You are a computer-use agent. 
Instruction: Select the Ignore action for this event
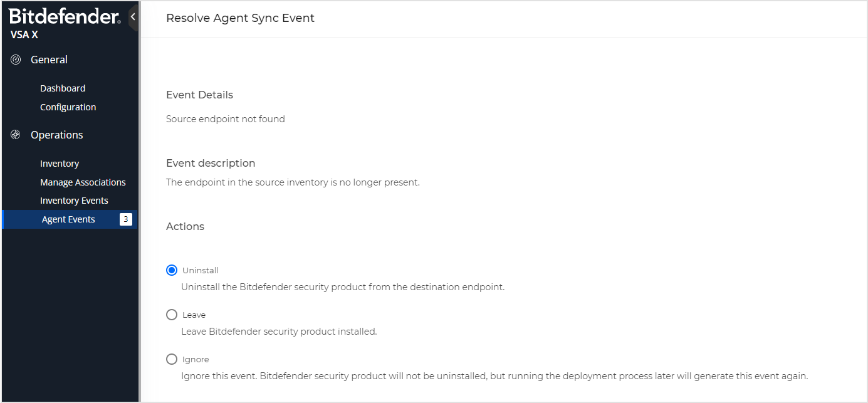171,359
